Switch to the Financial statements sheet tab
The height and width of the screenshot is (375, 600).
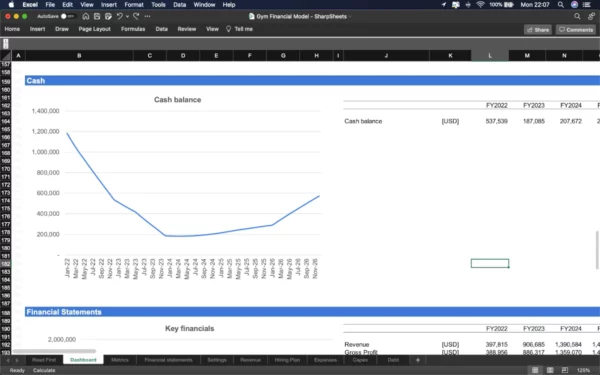[x=168, y=360]
